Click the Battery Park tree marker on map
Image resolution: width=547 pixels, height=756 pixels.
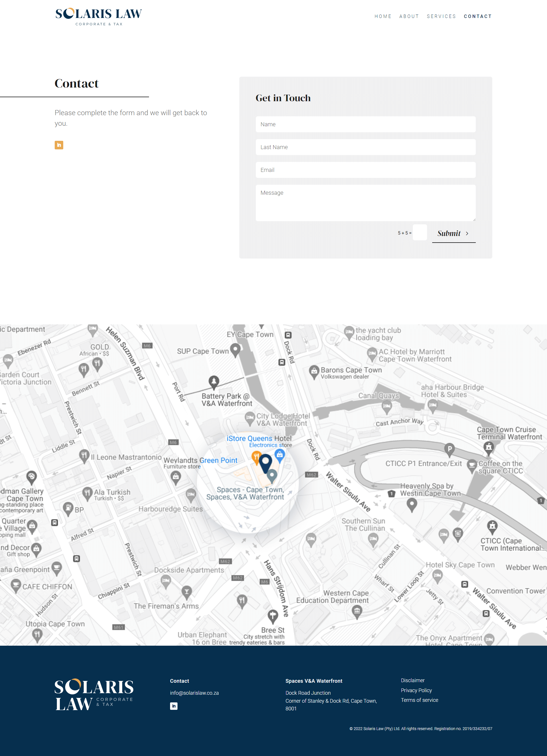pos(214,381)
